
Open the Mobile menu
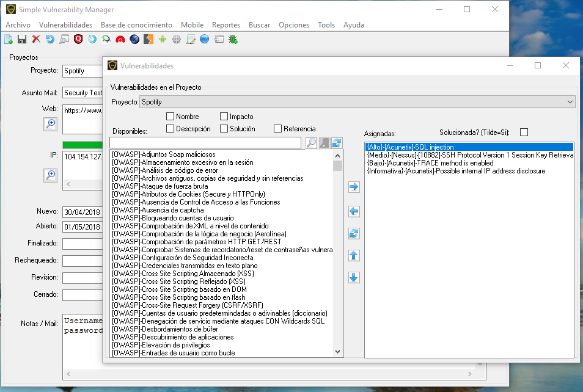[193, 25]
